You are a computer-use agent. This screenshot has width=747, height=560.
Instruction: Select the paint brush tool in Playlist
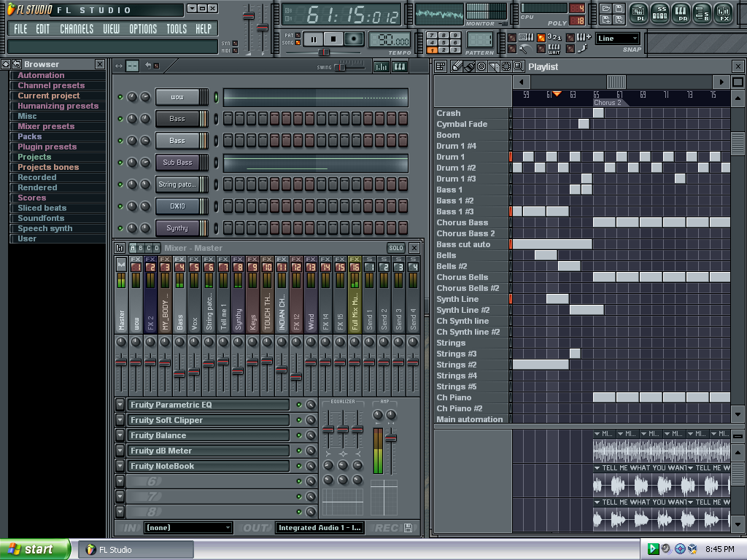click(x=469, y=66)
